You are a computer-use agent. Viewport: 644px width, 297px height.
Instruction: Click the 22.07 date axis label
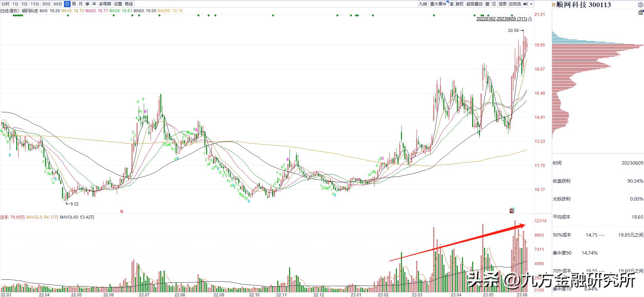(x=144, y=295)
